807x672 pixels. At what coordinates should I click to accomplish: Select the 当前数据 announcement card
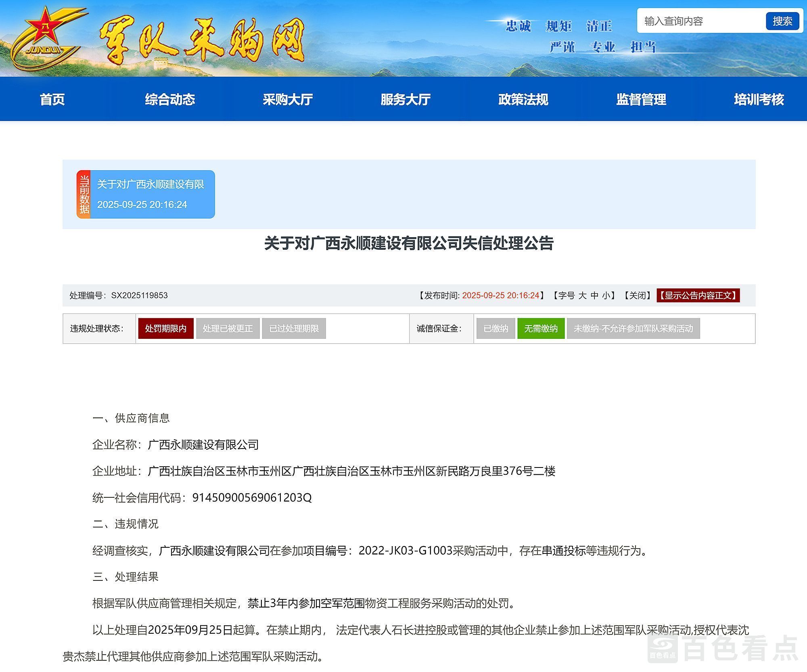146,194
